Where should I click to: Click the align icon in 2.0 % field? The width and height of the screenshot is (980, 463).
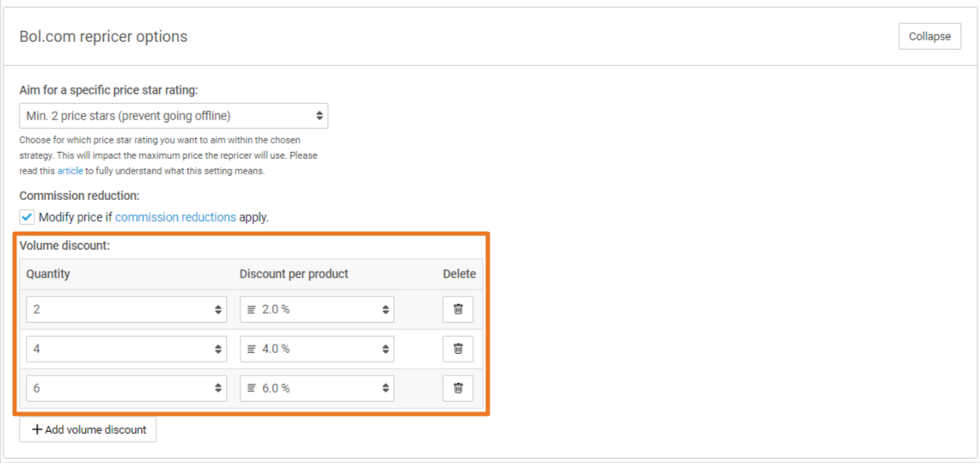pos(252,309)
